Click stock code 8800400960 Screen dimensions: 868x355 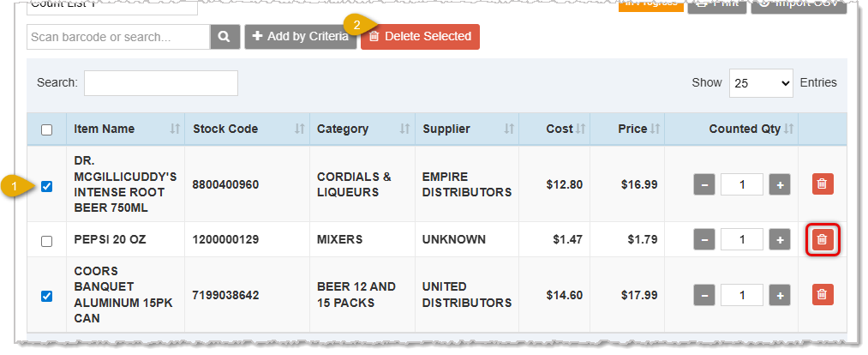pos(225,184)
